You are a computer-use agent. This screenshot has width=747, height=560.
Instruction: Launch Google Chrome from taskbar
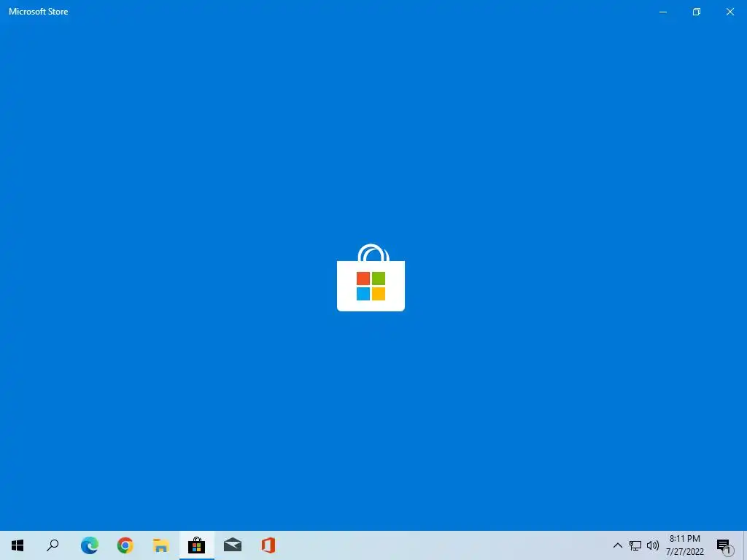[x=125, y=545]
